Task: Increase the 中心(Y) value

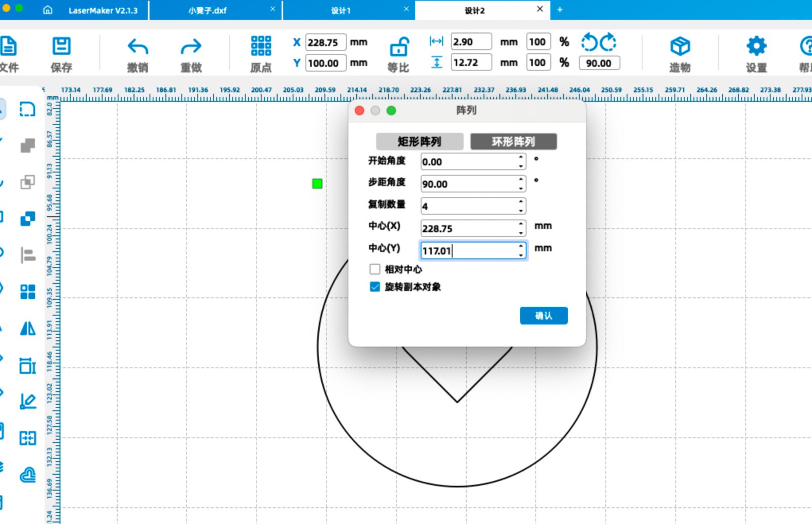Action: point(521,247)
